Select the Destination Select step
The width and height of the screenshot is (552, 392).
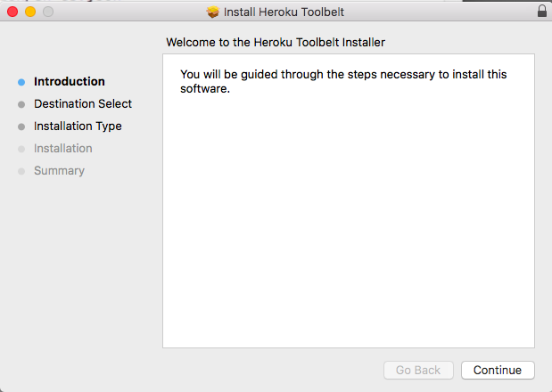83,104
